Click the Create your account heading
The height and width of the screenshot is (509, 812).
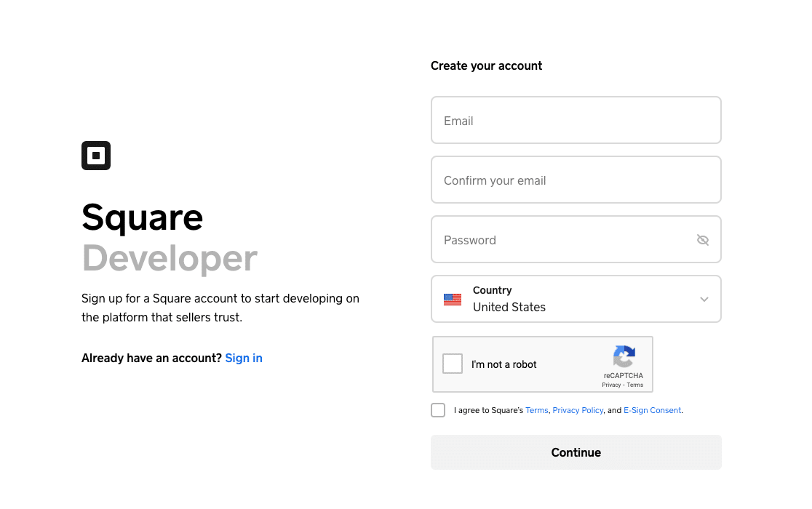(486, 65)
